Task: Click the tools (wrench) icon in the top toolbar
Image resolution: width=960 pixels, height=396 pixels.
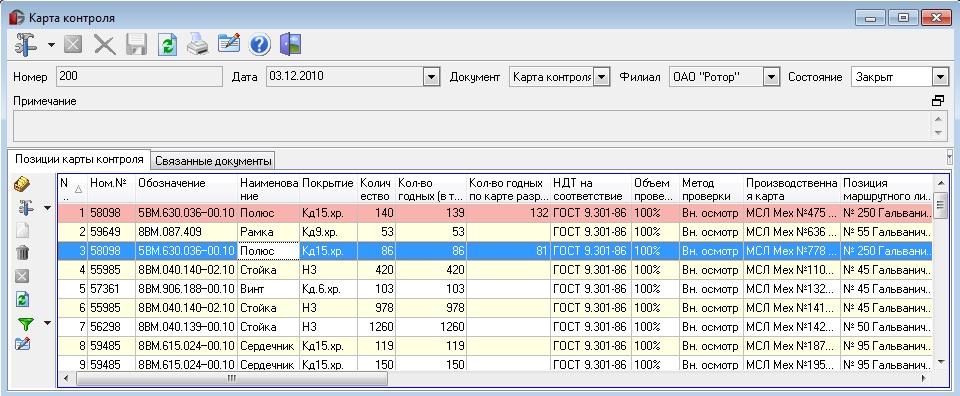Action: (25, 45)
